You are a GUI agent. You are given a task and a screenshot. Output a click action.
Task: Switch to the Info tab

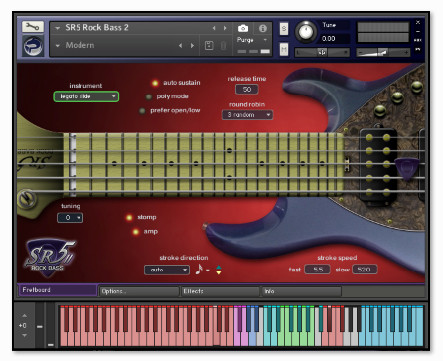pos(302,291)
